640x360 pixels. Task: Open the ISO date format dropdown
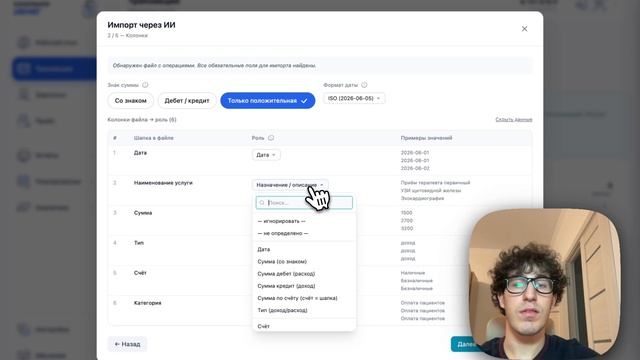(x=354, y=98)
